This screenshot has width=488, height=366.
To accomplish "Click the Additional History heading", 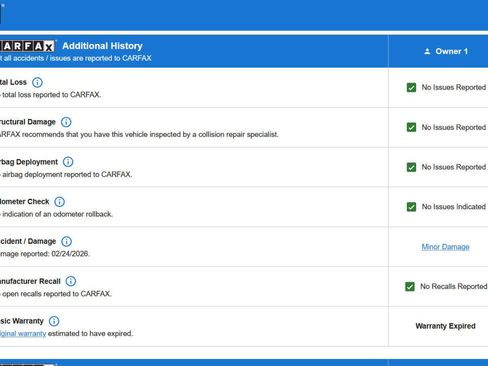I will point(102,46).
